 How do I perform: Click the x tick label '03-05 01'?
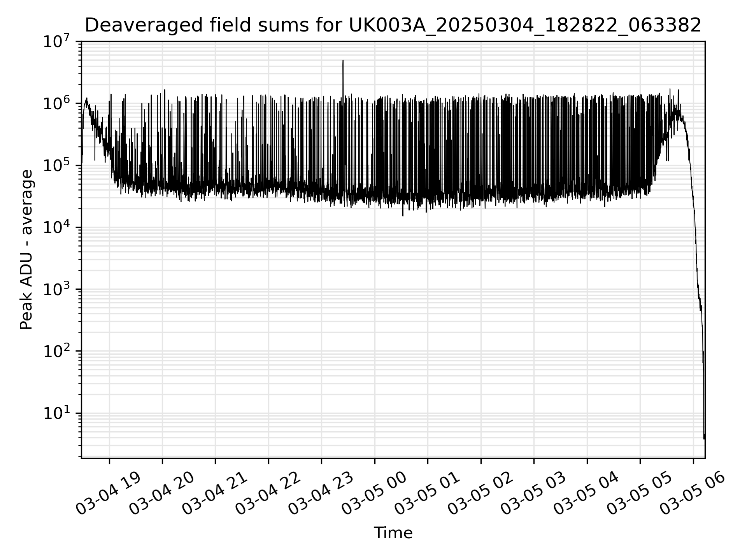(427, 493)
